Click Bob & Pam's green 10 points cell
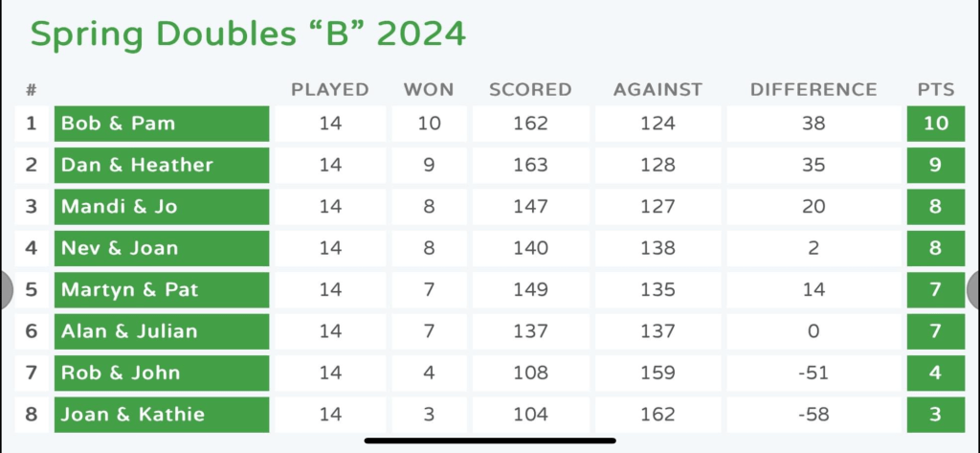The height and width of the screenshot is (453, 980). 936,124
